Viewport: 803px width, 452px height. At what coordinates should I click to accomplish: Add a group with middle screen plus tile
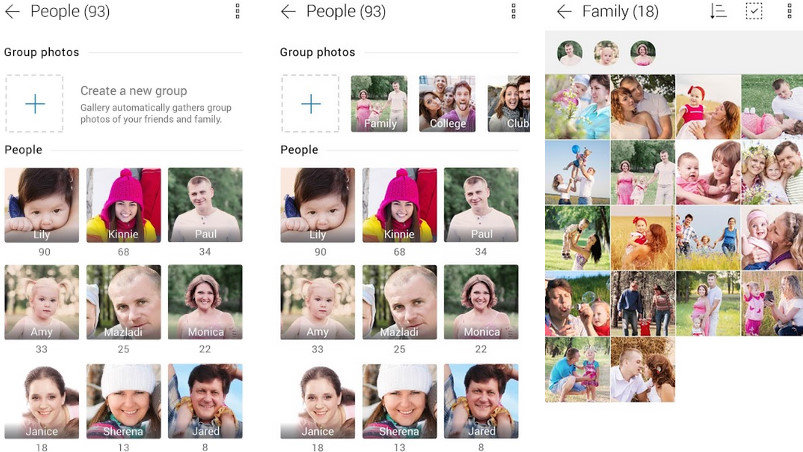(x=310, y=103)
